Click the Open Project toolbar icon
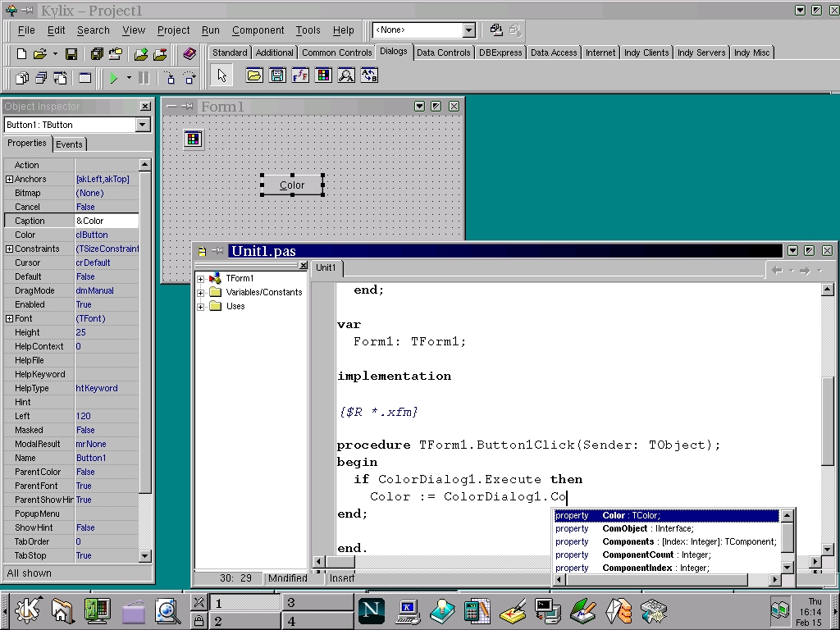The width and height of the screenshot is (840, 630). coord(115,53)
